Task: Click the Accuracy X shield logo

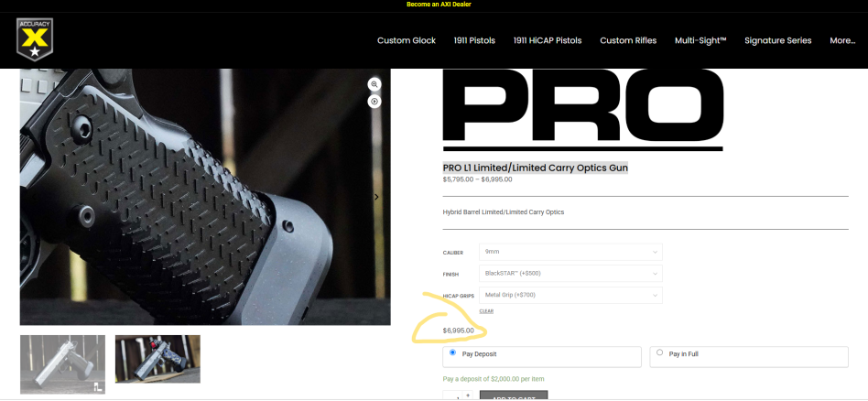Action: coord(34,38)
